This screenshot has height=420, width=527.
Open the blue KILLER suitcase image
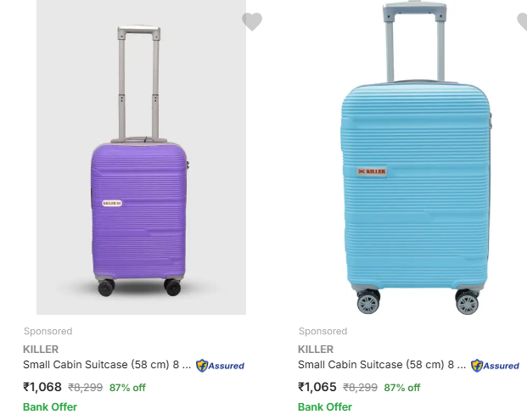[416, 157]
